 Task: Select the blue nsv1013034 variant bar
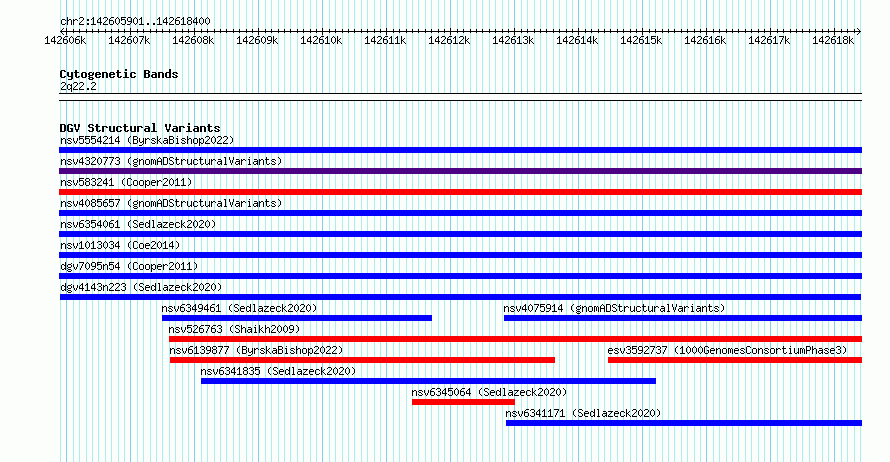click(460, 255)
